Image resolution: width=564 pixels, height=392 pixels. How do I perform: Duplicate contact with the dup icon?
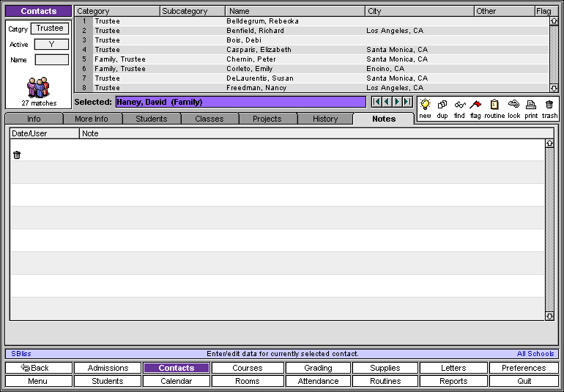[442, 105]
